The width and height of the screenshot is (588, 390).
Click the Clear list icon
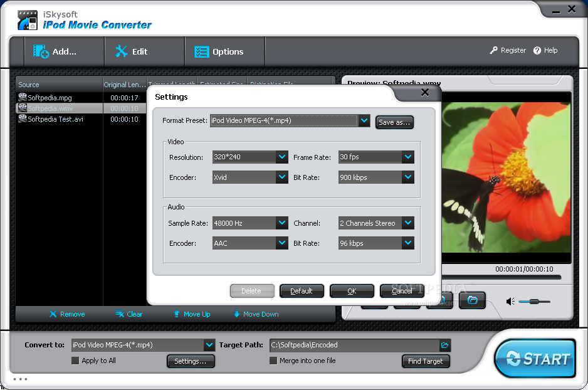point(120,314)
